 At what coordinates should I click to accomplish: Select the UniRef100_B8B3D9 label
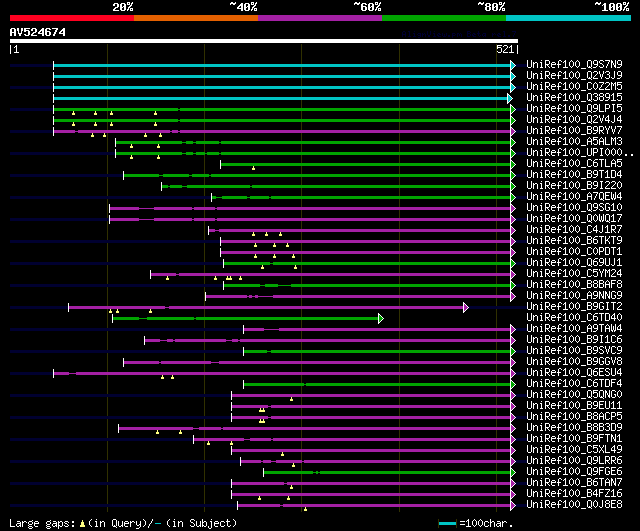(574, 428)
